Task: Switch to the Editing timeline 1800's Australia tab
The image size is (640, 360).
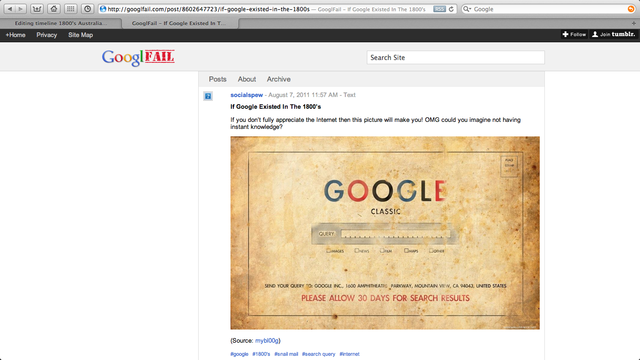Action: click(x=60, y=23)
